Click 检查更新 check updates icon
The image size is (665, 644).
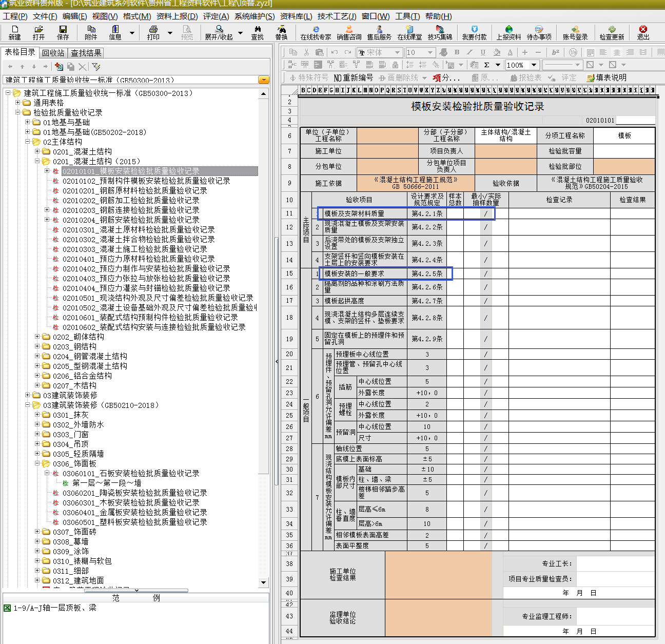(x=612, y=32)
